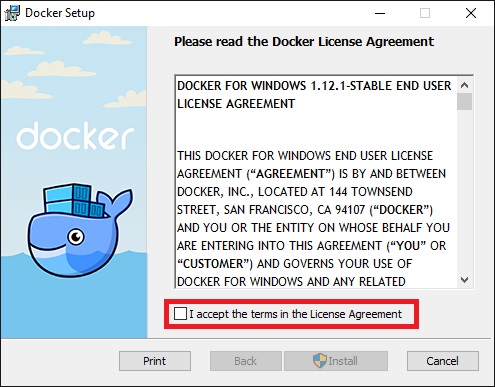The width and height of the screenshot is (495, 387).
Task: Click the disabled Back button
Action: point(246,361)
